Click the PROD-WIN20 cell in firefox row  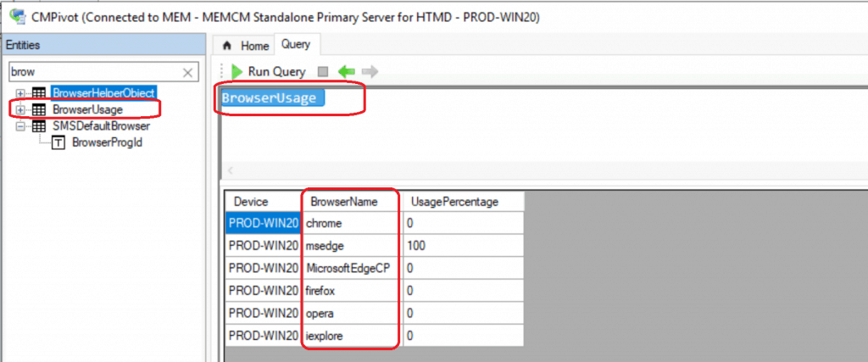coord(264,291)
